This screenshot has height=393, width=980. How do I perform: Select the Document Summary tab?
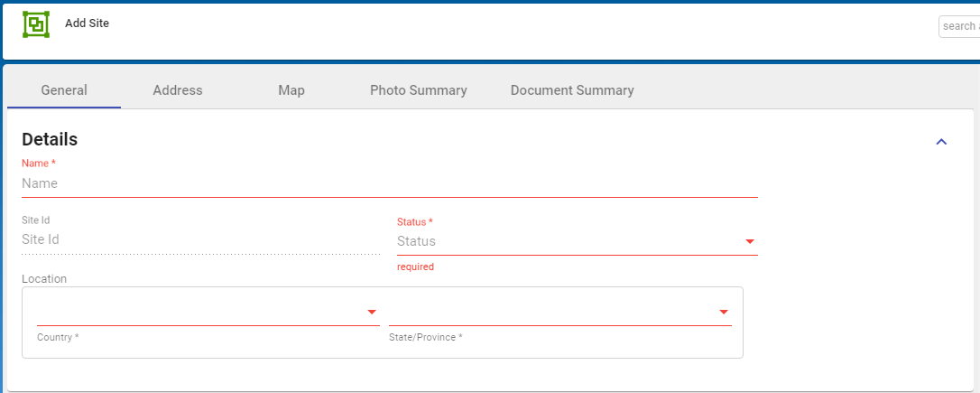(x=572, y=90)
